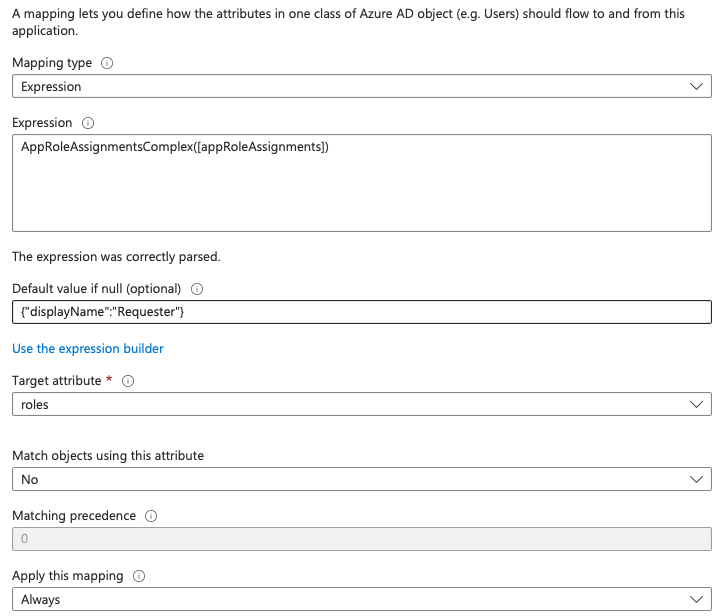Focus the Default value if null field
The height and width of the screenshot is (616, 718).
(361, 313)
